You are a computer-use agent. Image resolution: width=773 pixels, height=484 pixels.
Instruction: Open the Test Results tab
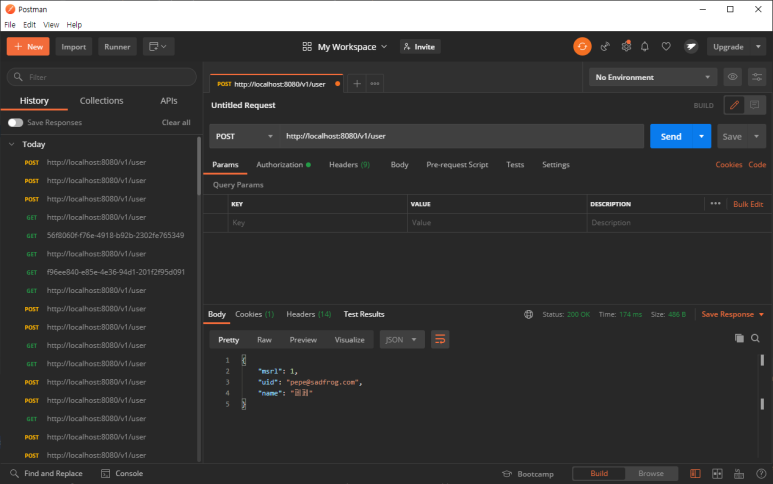coord(364,314)
